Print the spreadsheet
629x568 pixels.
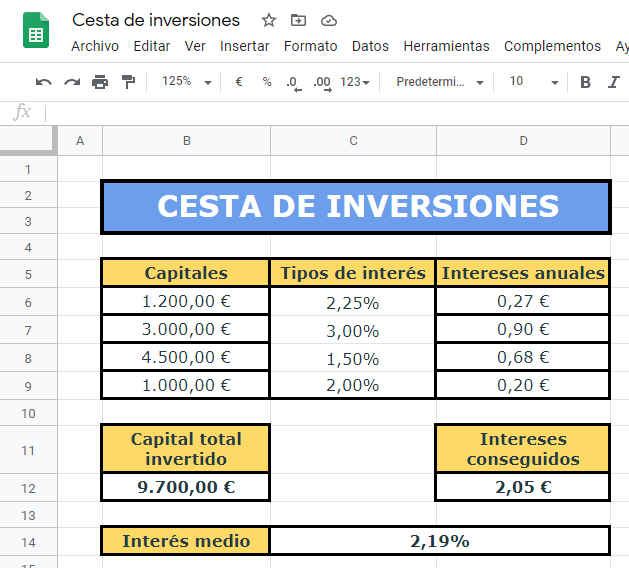(x=99, y=82)
